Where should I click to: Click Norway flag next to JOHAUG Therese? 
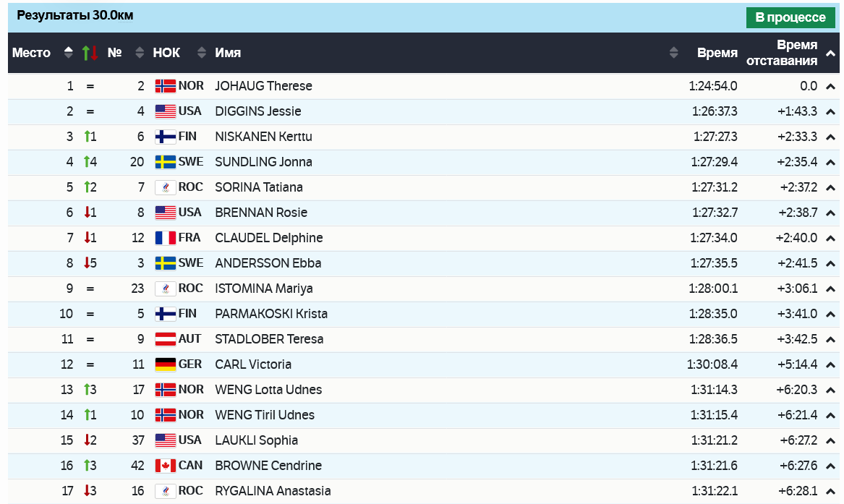[166, 86]
